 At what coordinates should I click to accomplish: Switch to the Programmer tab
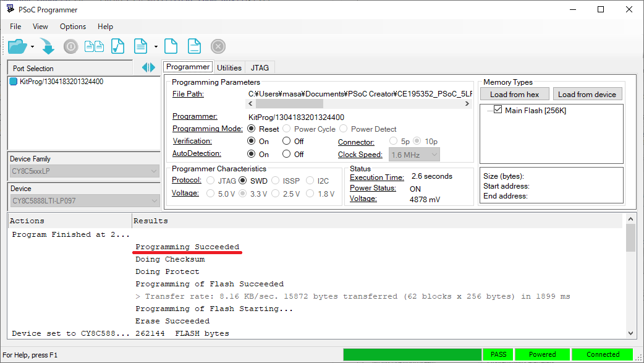click(188, 67)
